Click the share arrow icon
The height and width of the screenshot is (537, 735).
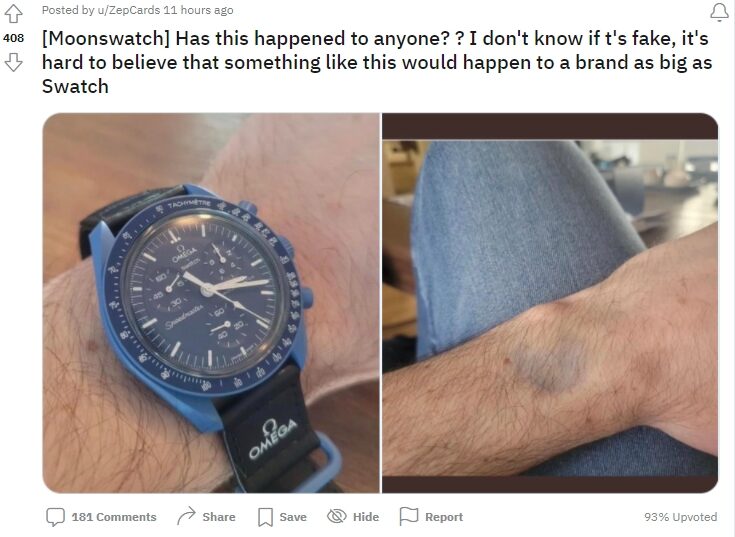(186, 516)
